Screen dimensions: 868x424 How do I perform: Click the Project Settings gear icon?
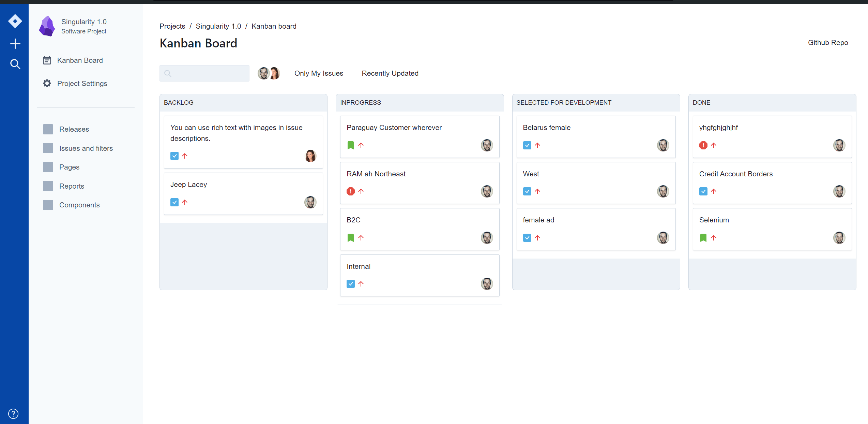click(x=47, y=84)
